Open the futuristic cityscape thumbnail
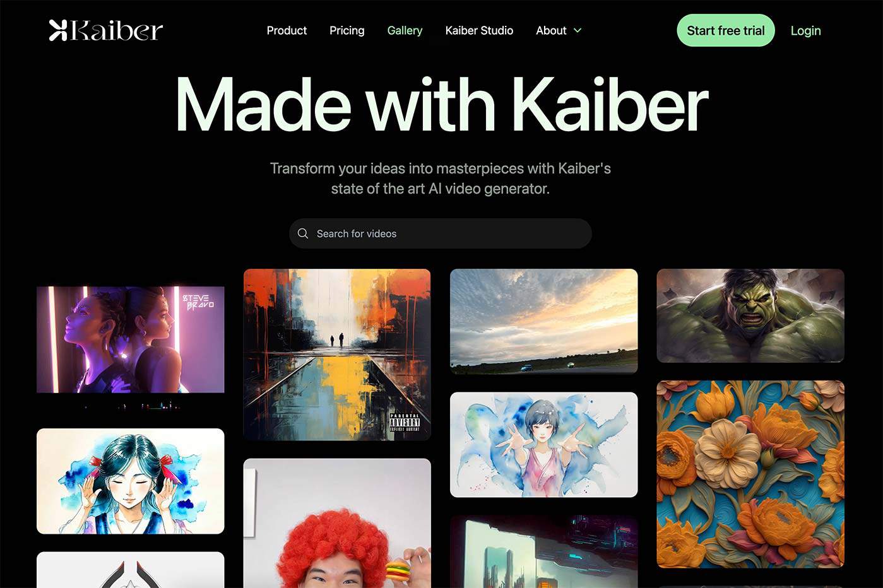The width and height of the screenshot is (883, 588). [544, 551]
